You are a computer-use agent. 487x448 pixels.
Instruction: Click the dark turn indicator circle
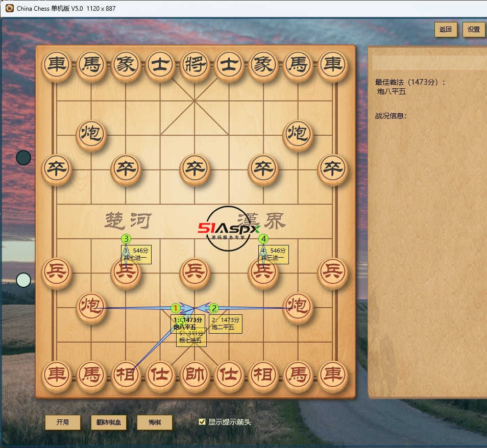click(x=23, y=158)
